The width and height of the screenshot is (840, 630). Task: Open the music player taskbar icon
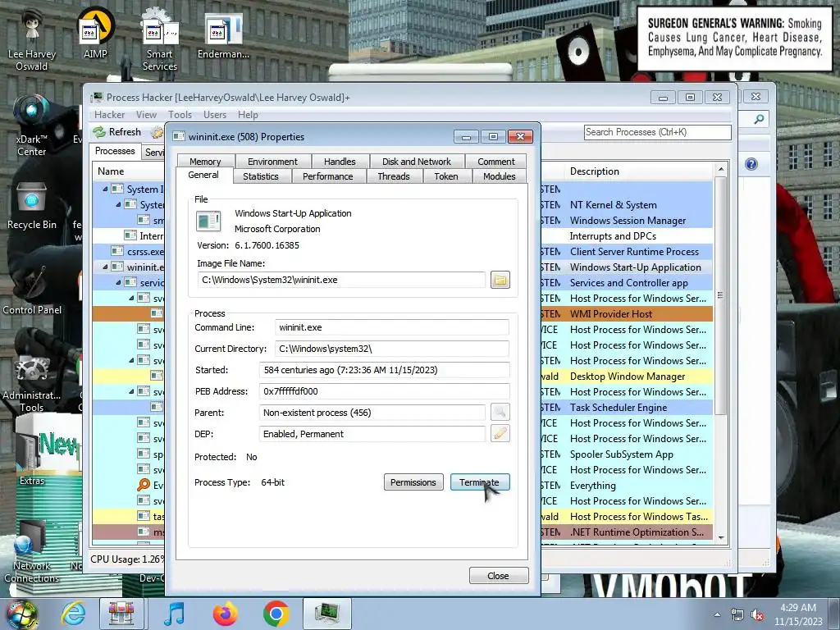click(174, 614)
